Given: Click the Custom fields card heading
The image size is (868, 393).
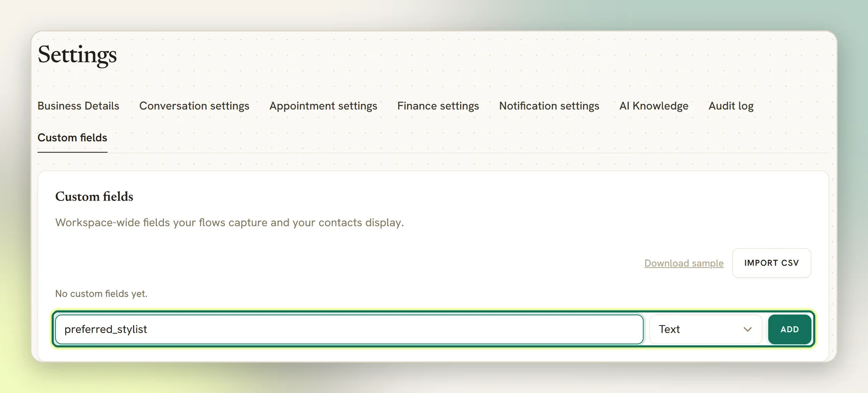Looking at the screenshot, I should [x=94, y=197].
